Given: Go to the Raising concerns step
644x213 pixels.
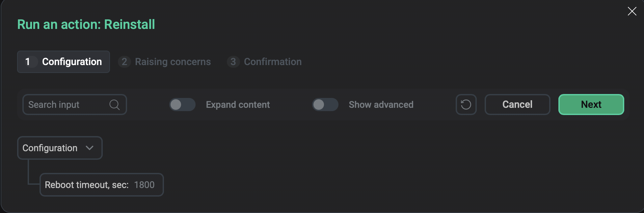Looking at the screenshot, I should click(173, 62).
